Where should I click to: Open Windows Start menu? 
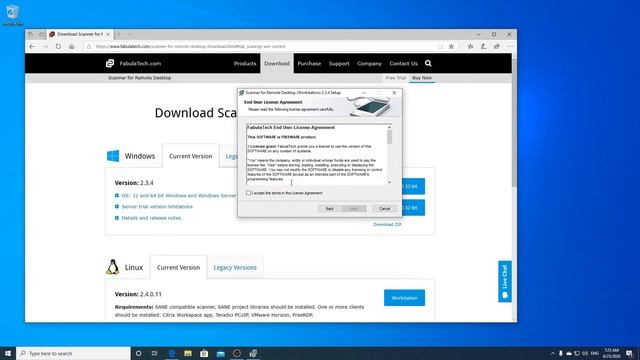[x=8, y=353]
